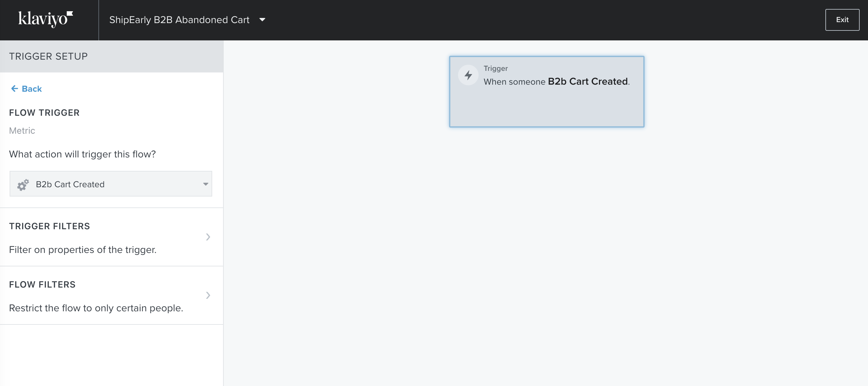The height and width of the screenshot is (386, 868).
Task: Open the FLOW FILTERS section heading
Action: pos(42,284)
